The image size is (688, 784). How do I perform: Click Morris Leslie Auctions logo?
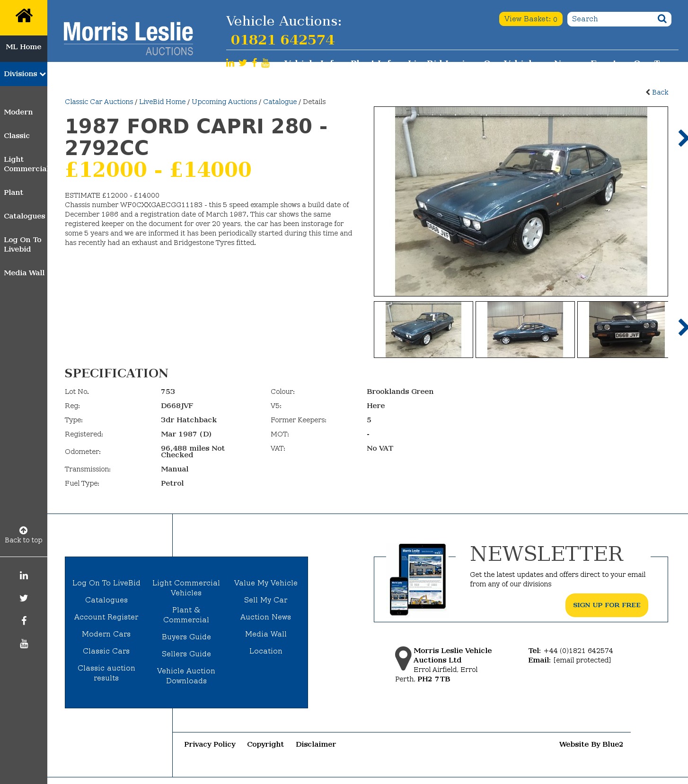[x=128, y=38]
